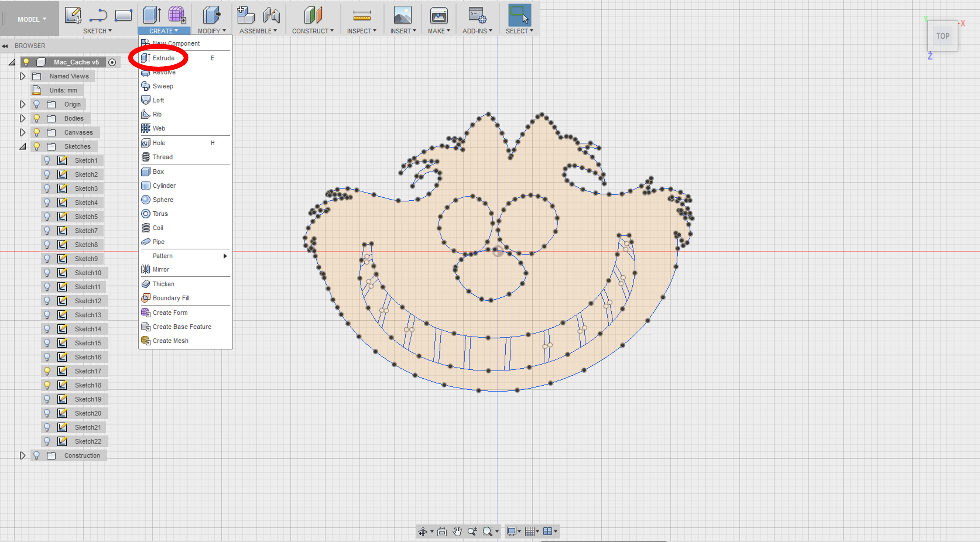Open the INSPECT menu label
Image resolution: width=980 pixels, height=542 pixels.
pyautogui.click(x=362, y=31)
